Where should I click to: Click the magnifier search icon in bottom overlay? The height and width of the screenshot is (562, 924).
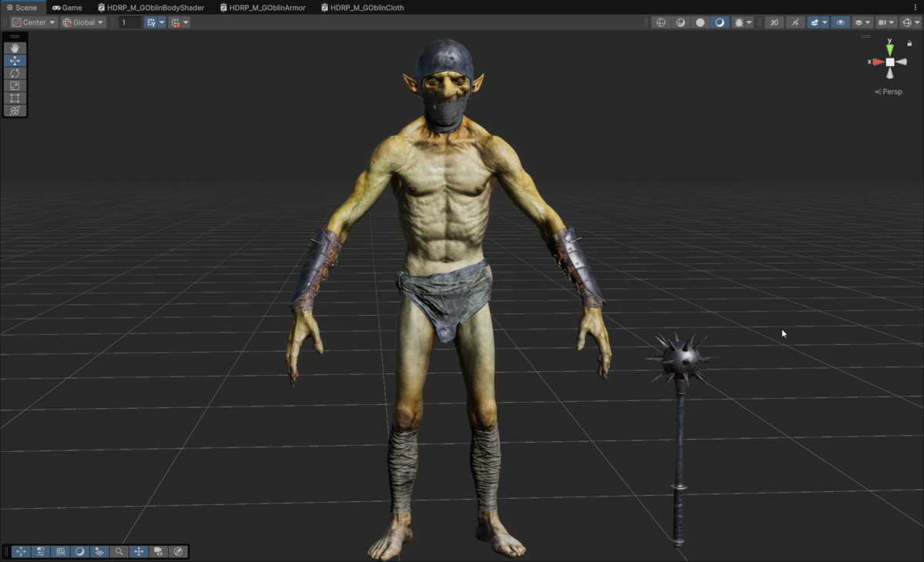119,551
